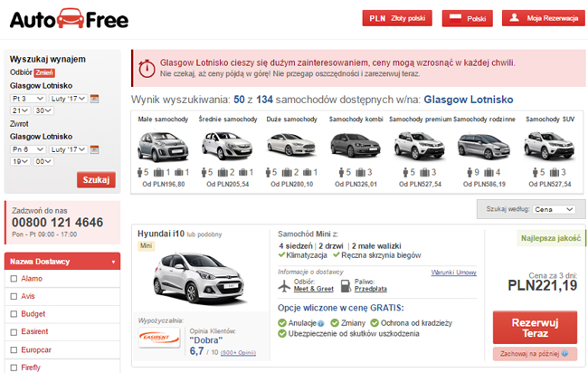Check the Europcar supplier checkbox
Image resolution: width=588 pixels, height=373 pixels.
[14, 350]
